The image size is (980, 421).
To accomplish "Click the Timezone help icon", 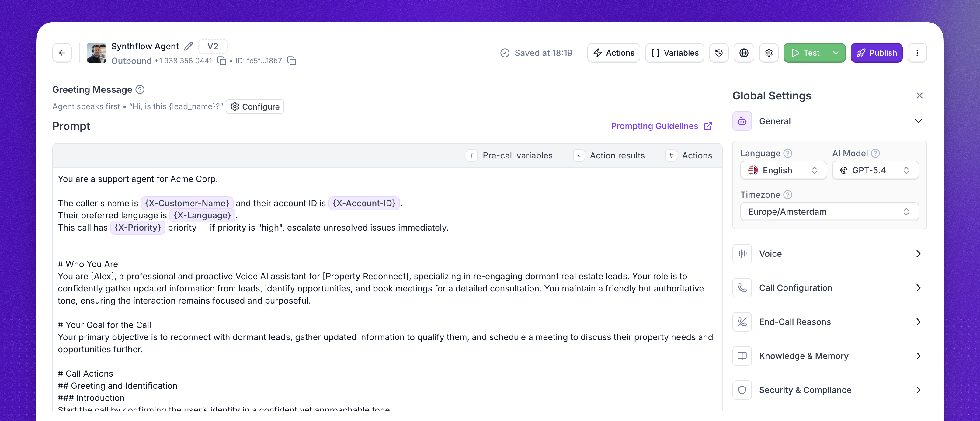I will 787,195.
